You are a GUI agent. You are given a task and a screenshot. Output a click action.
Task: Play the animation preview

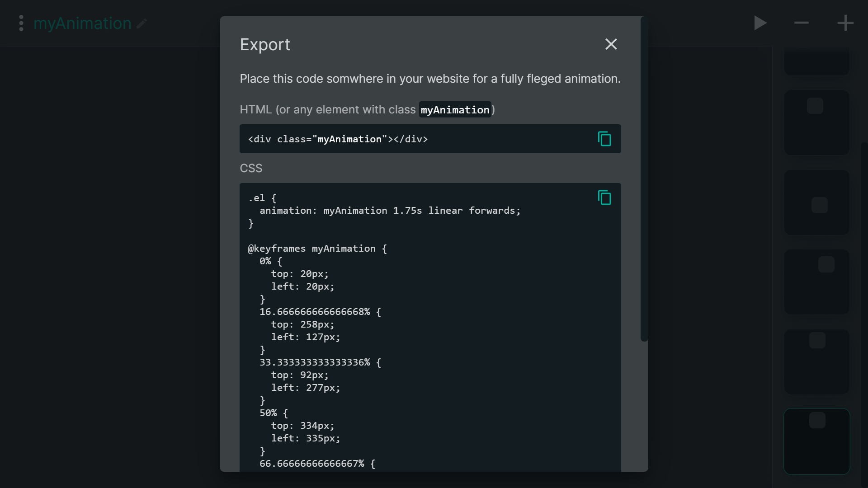(x=760, y=23)
